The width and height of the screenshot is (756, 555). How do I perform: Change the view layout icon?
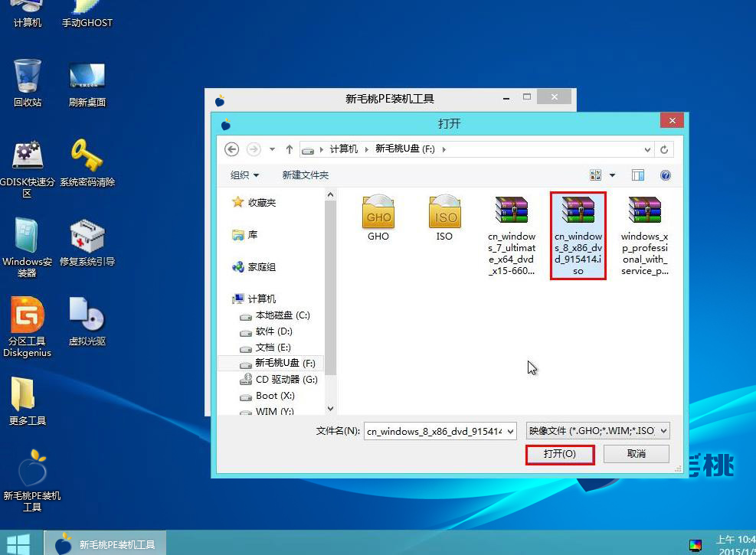point(595,175)
